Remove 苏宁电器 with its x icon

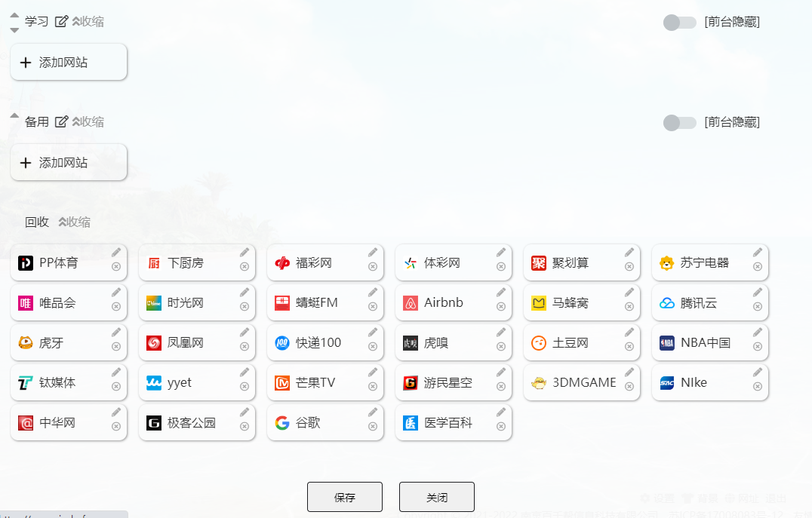pos(758,266)
